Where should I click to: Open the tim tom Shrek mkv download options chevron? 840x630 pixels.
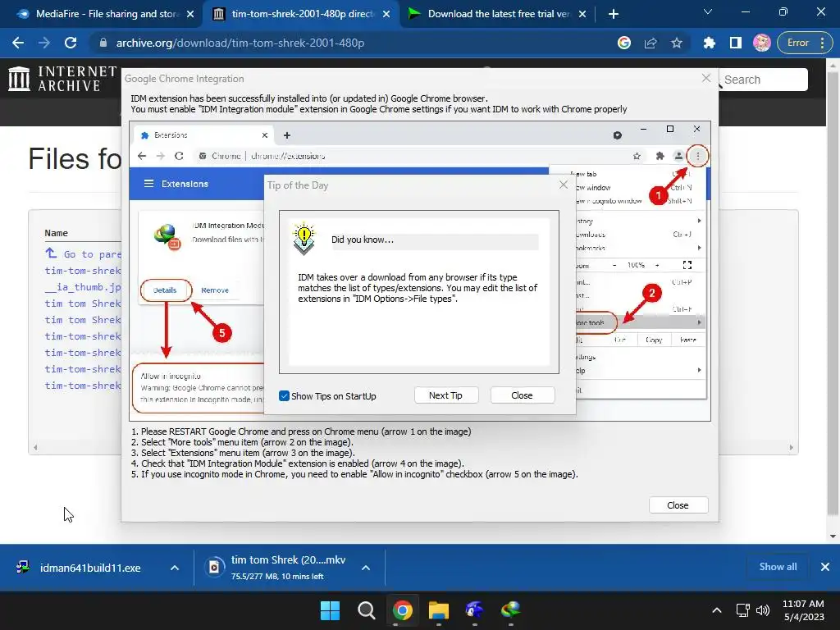[366, 568]
